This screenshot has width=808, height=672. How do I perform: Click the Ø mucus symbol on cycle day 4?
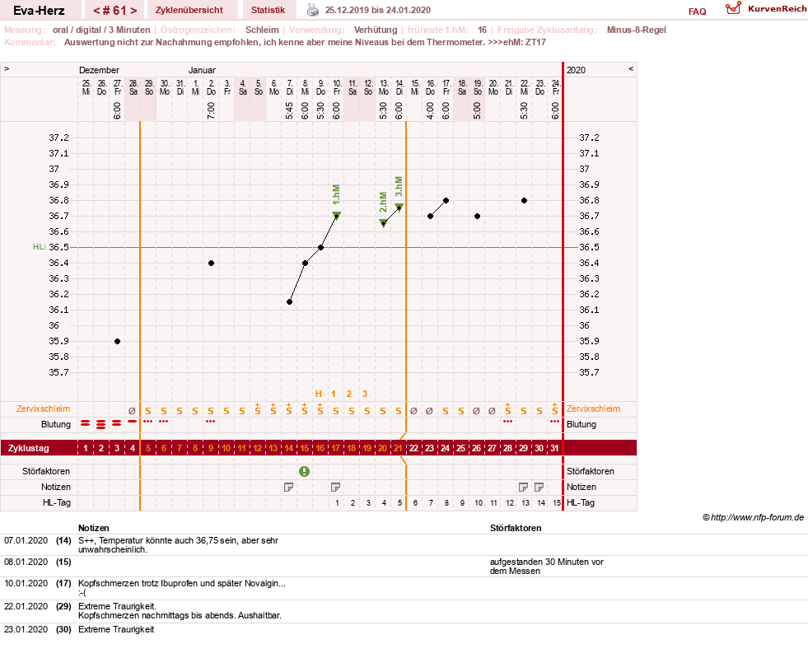pos(132,411)
